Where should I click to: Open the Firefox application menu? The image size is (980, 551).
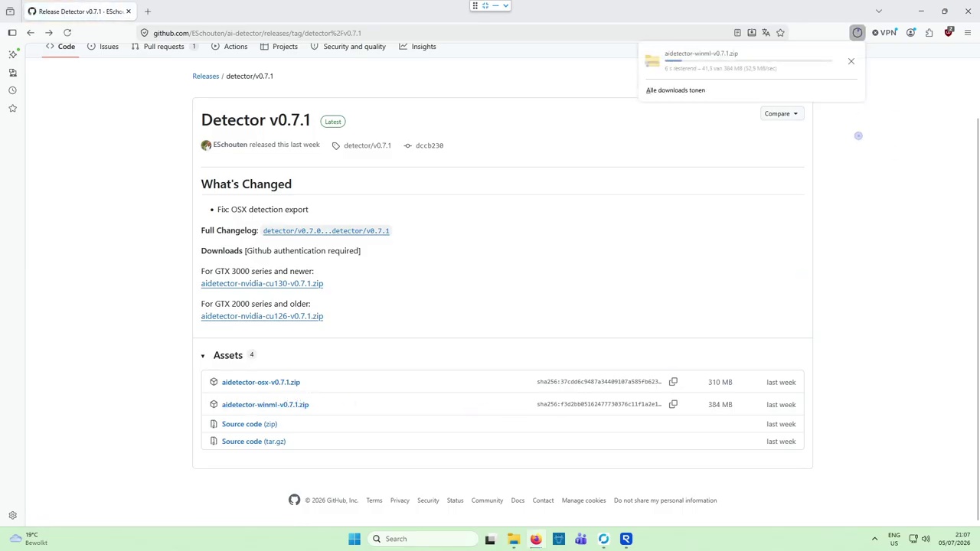(x=968, y=33)
